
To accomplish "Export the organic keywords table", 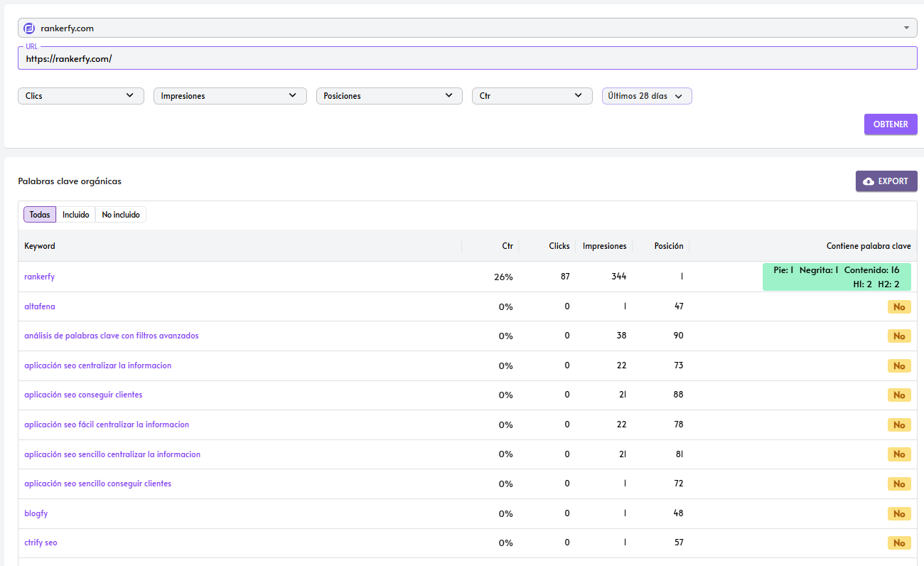I will pyautogui.click(x=886, y=181).
